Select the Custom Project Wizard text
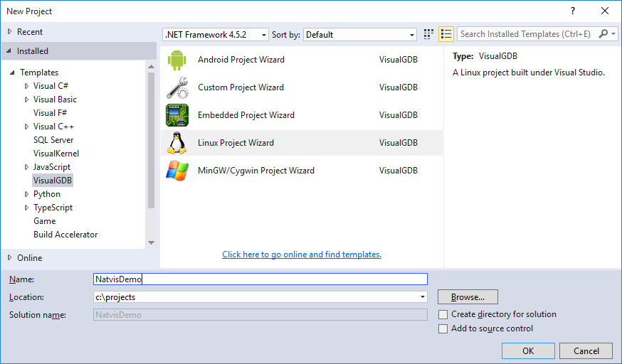Screen dimensions: 622x364 [241, 87]
